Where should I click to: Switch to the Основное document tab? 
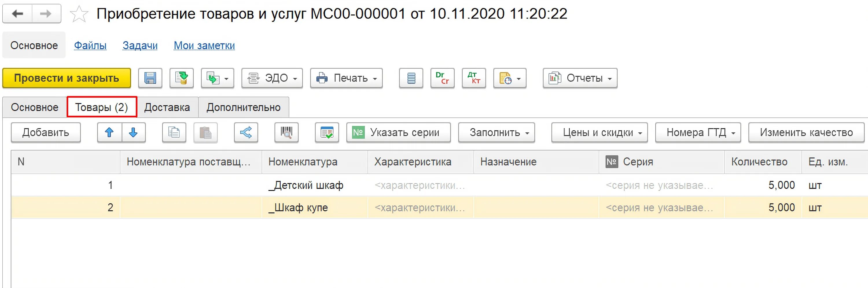coord(35,107)
